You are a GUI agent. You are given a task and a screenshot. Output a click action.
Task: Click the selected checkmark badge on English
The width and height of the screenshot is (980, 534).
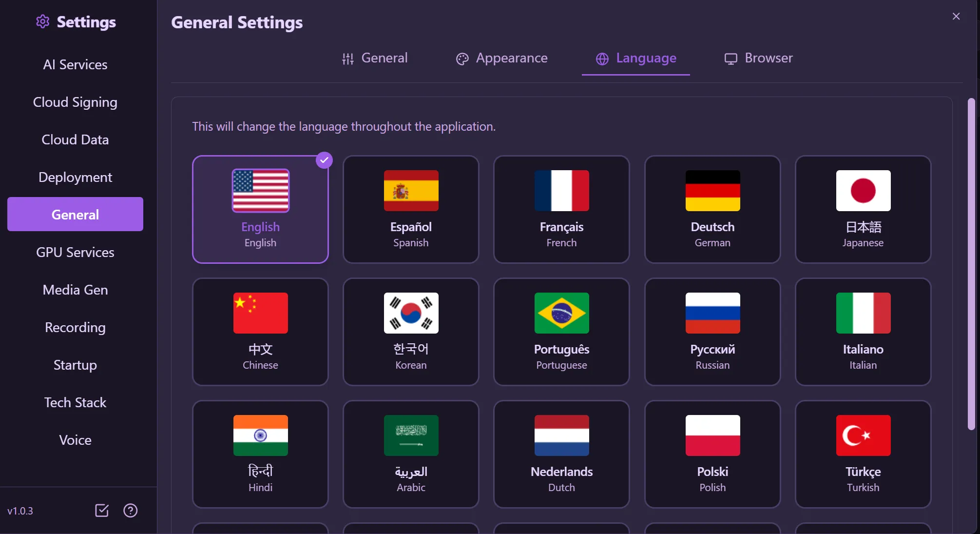click(324, 160)
